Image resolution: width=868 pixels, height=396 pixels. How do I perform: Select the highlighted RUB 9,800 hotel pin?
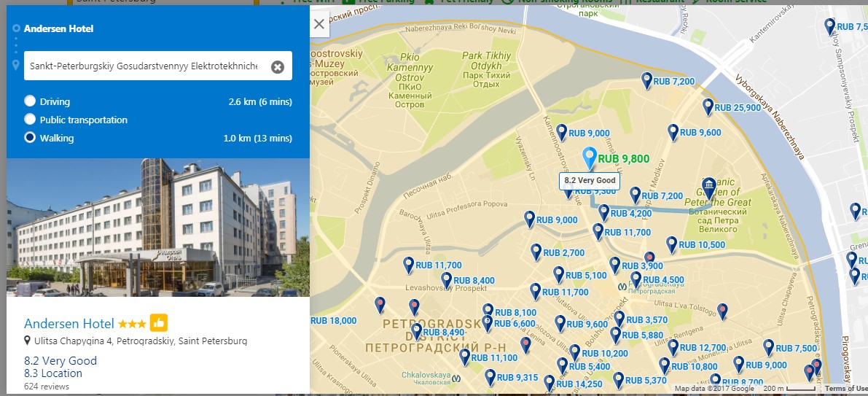pyautogui.click(x=590, y=158)
